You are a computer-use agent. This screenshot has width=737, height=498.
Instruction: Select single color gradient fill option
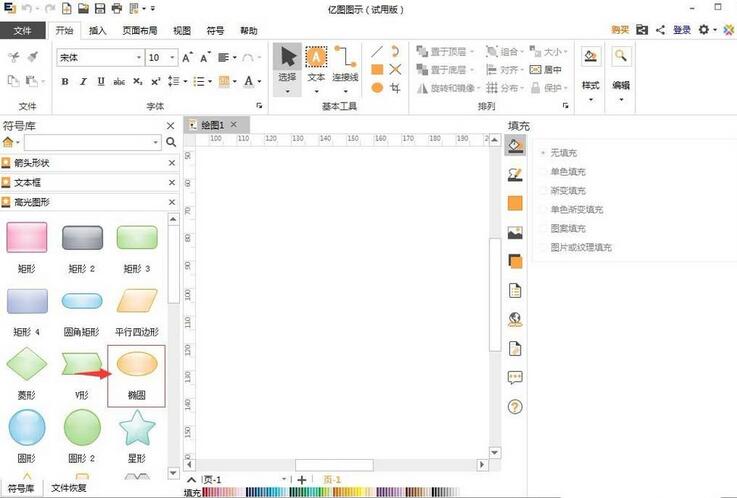(572, 209)
